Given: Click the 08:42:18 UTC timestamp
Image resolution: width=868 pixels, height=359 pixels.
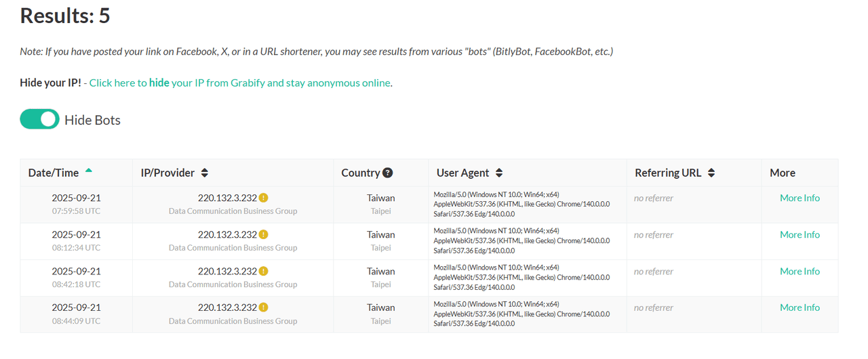Looking at the screenshot, I should click(x=76, y=284).
